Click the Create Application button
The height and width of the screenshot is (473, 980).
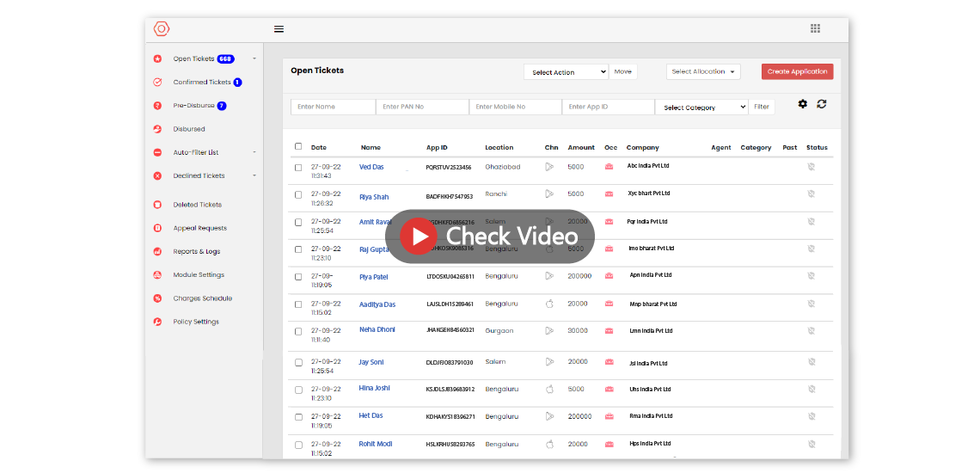[797, 71]
